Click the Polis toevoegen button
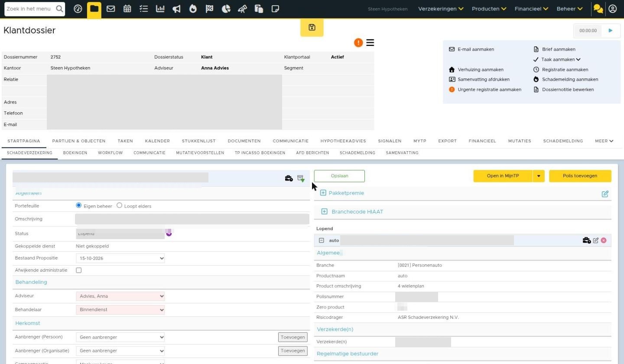624x364 pixels. [x=580, y=176]
